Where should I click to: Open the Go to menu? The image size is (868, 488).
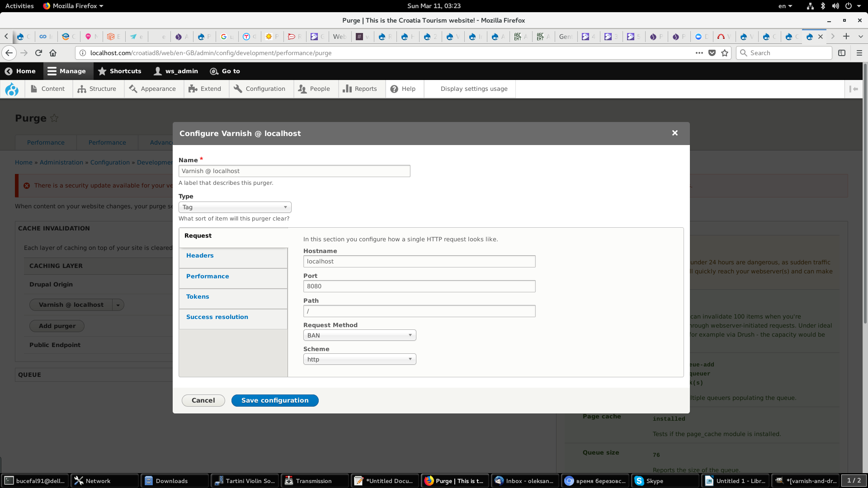tap(225, 71)
